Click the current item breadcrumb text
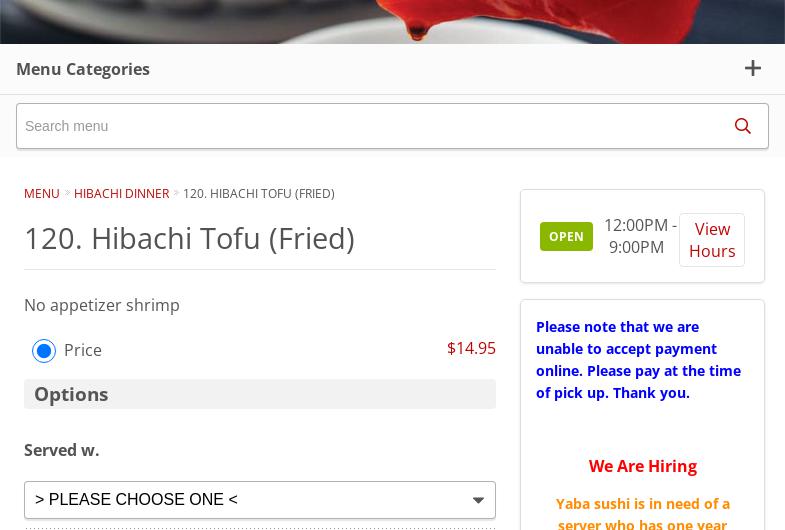This screenshot has width=785, height=530. pos(258,193)
